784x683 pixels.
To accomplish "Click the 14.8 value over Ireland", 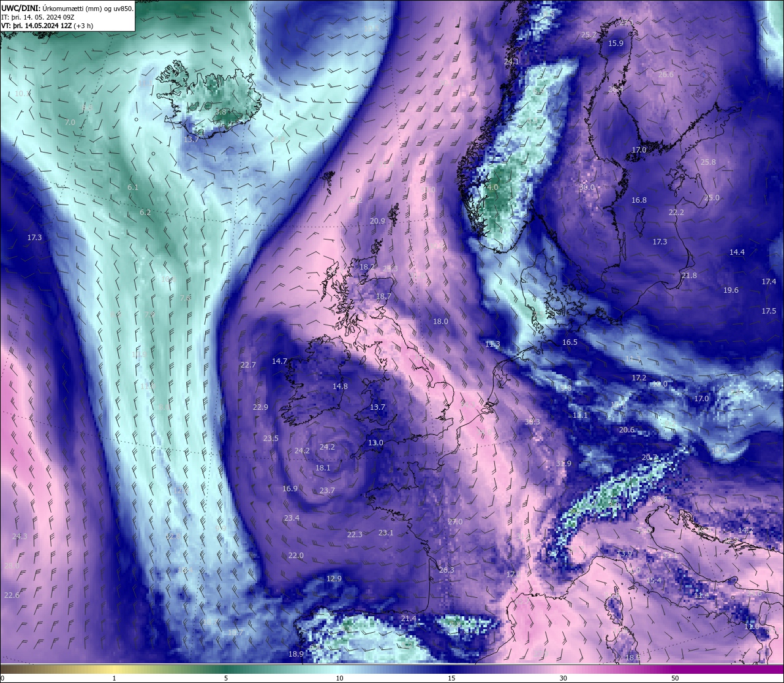I will 340,387.
